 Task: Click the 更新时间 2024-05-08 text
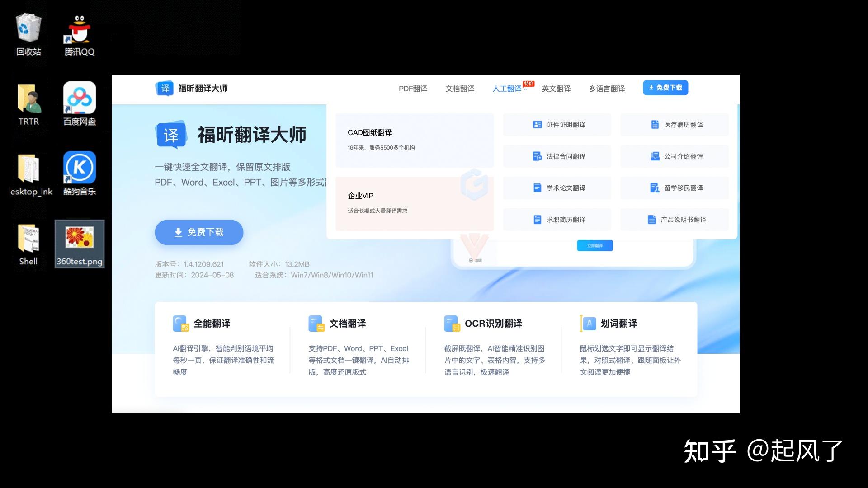(x=194, y=275)
